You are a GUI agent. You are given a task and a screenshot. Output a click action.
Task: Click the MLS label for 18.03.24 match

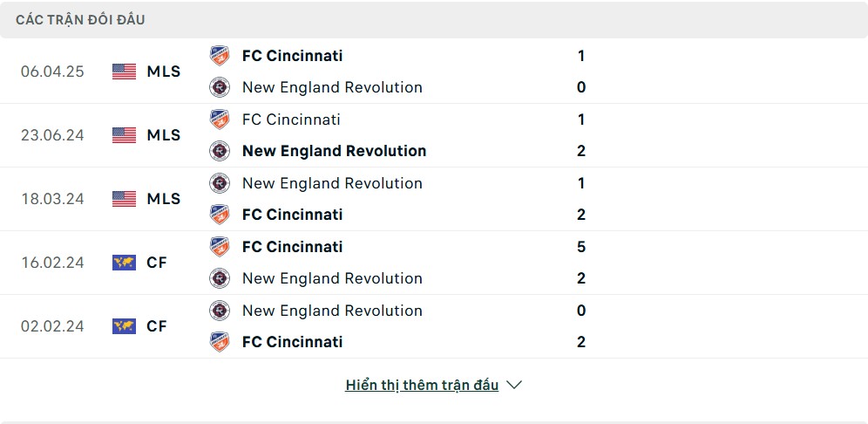coord(164,199)
